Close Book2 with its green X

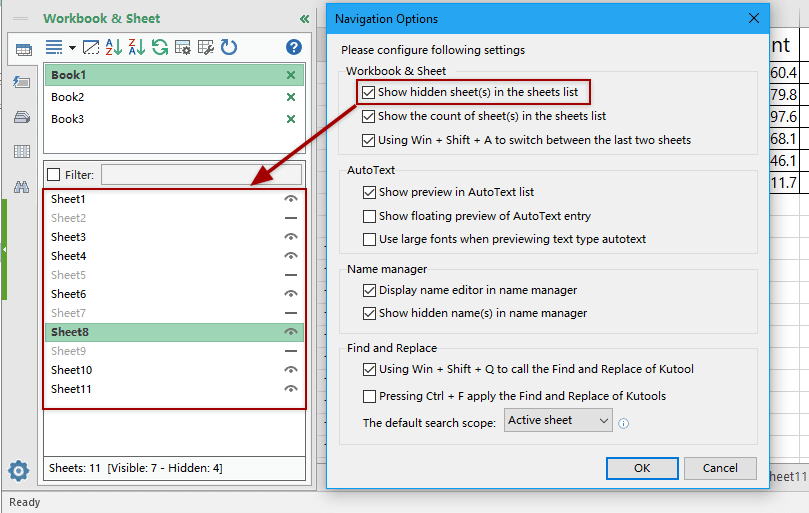[x=291, y=97]
